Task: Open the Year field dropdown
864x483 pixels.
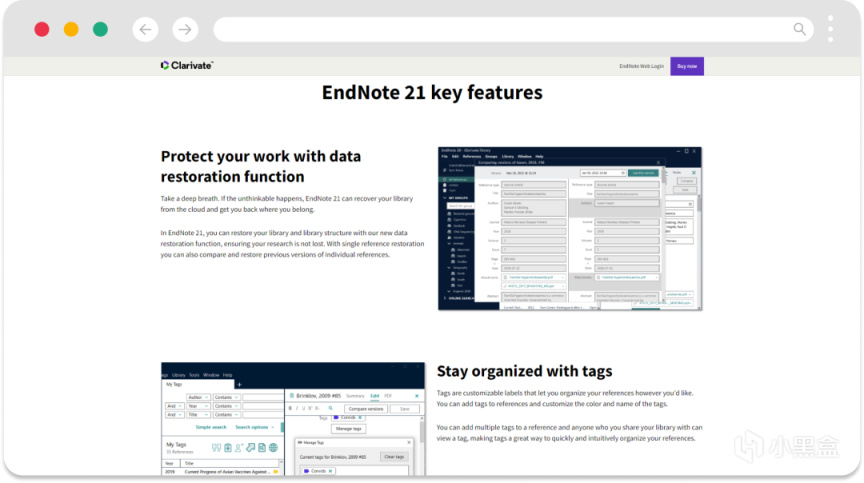Action: [198, 406]
